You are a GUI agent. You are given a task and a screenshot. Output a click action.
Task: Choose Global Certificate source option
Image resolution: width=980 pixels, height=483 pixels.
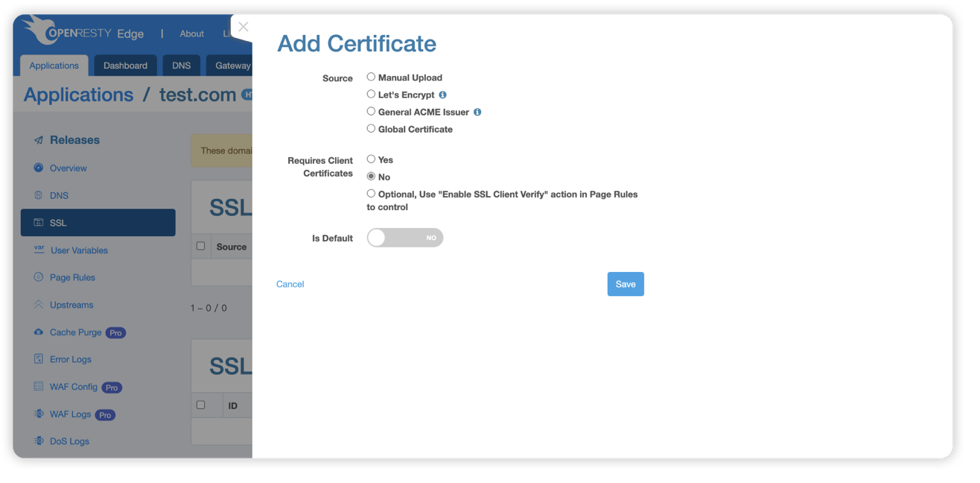(371, 127)
